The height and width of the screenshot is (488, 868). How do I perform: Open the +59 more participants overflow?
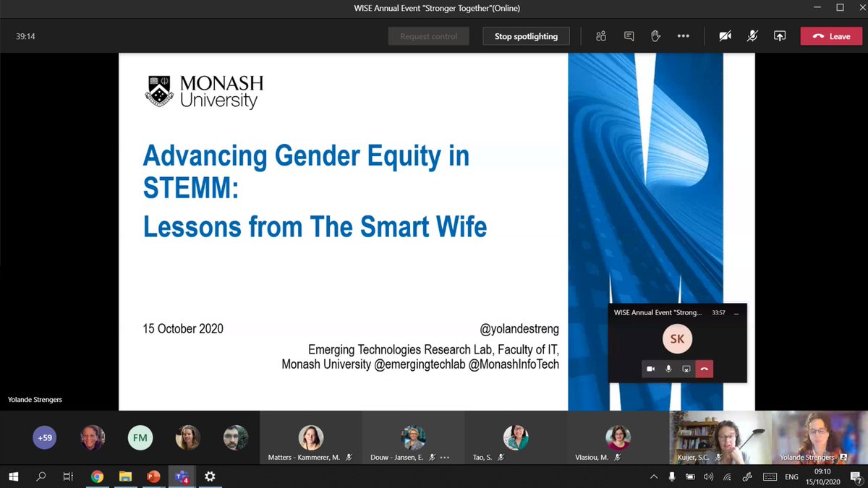pos(45,437)
